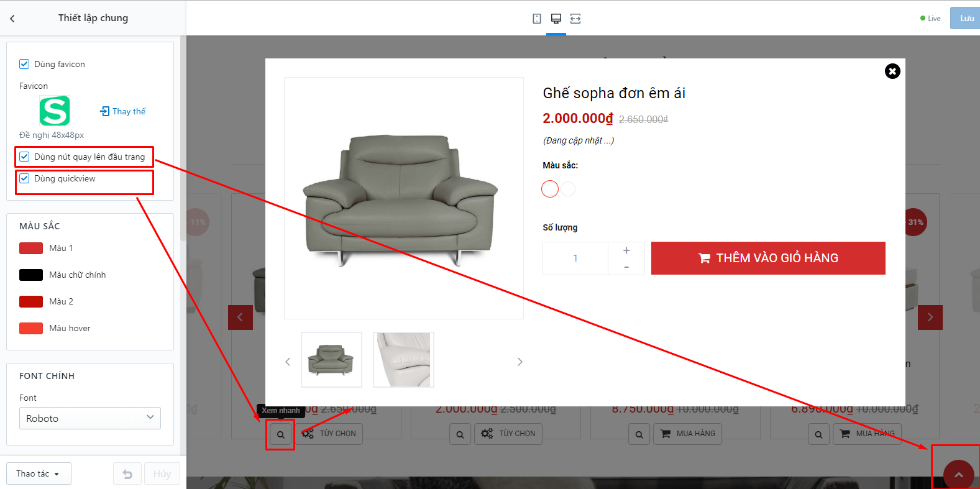Decrease quantity with minus button
Viewport: 980px width, 489px height.
pos(626,267)
